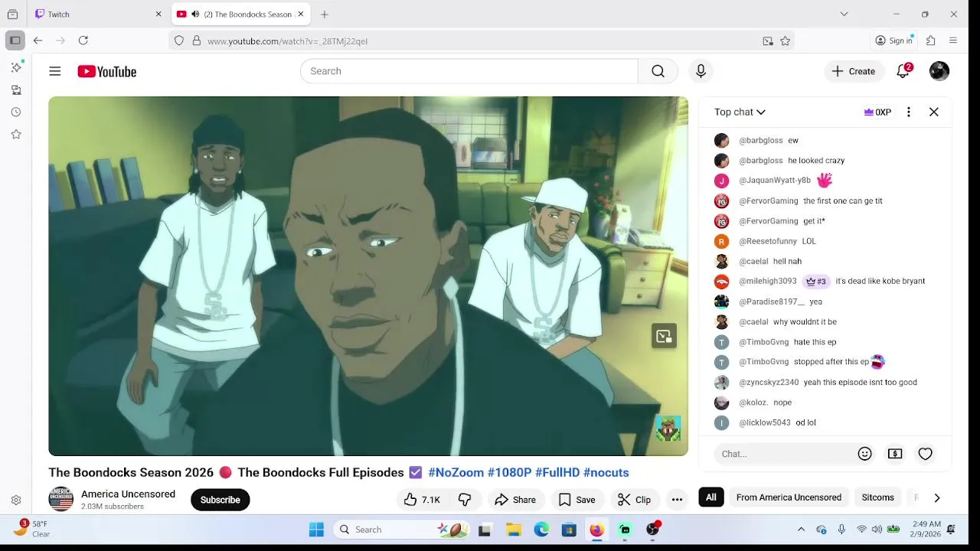Open bookmarks star in Firefox sidebar
This screenshot has width=980, height=551.
pos(16,134)
